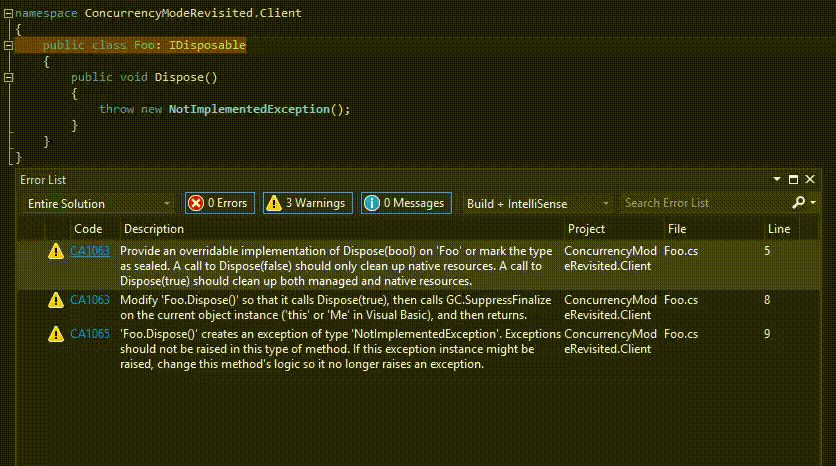Sort by the Description column header
Screen dimensions: 836x466
[154, 229]
